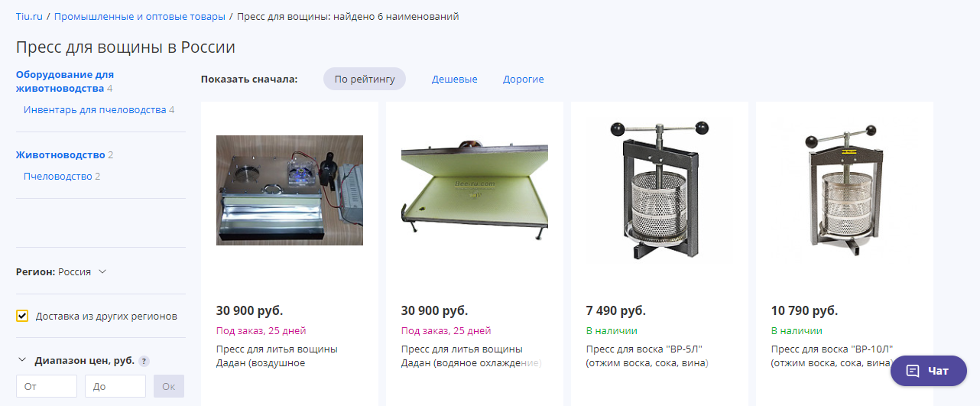Open Пресс для воска ВР-10Л title link
This screenshot has height=406, width=980.
coord(832,356)
